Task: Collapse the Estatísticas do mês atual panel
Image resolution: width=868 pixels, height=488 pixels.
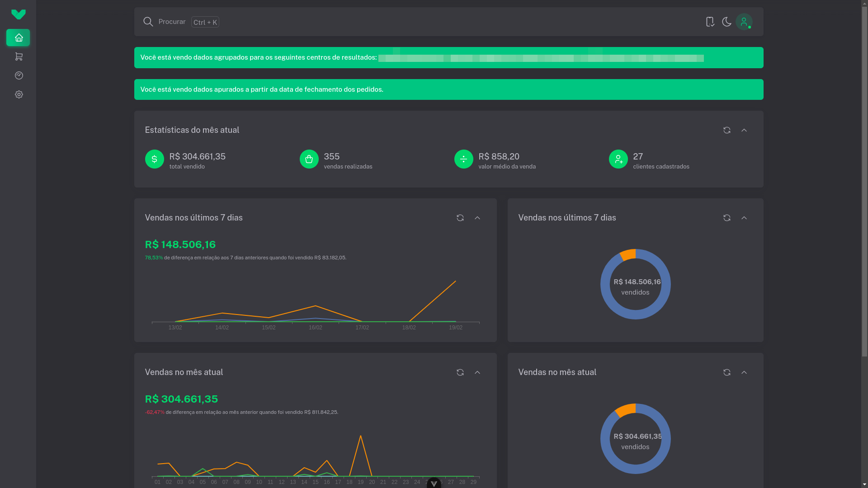Action: [x=744, y=130]
